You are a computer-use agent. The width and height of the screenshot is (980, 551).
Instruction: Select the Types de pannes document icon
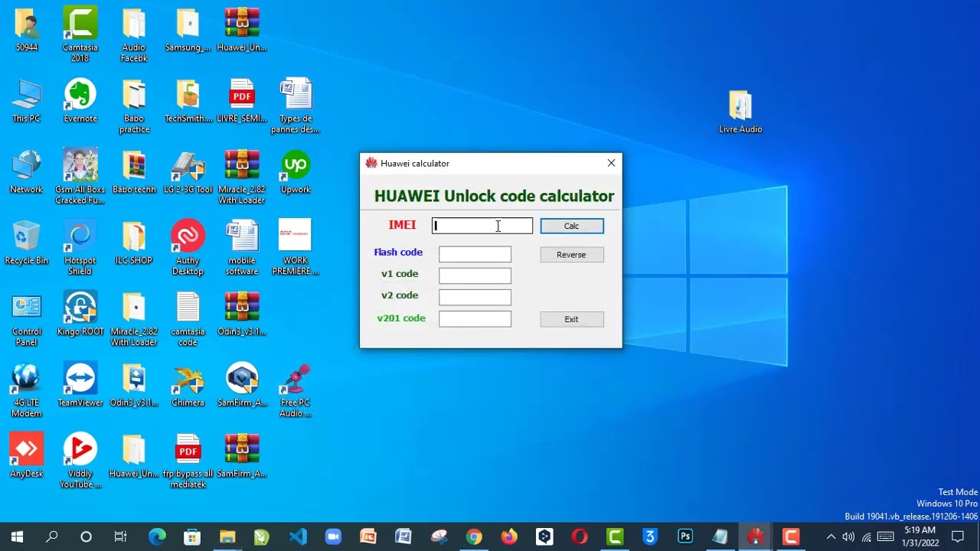pos(296,106)
